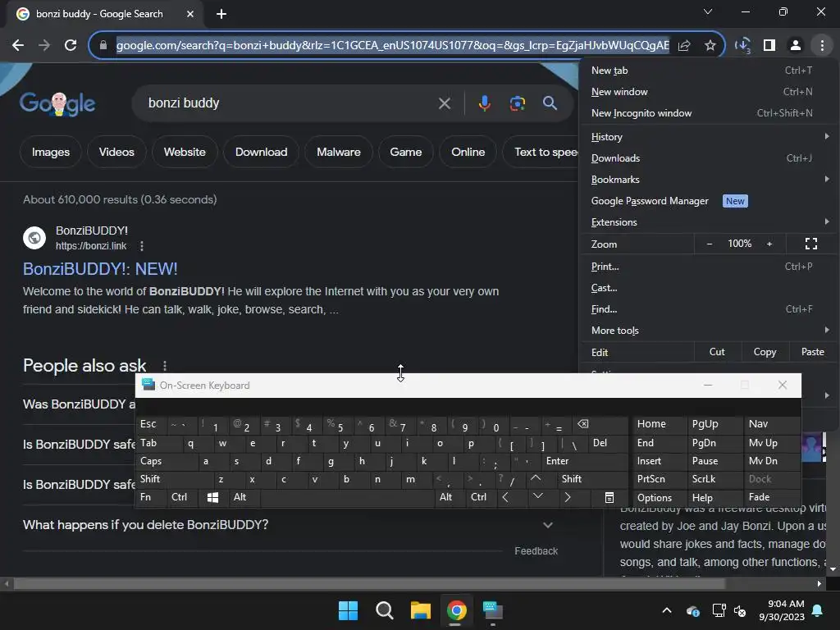The width and height of the screenshot is (840, 630).
Task: Toggle the right Shift key on On-Screen Keyboard
Action: [593, 479]
